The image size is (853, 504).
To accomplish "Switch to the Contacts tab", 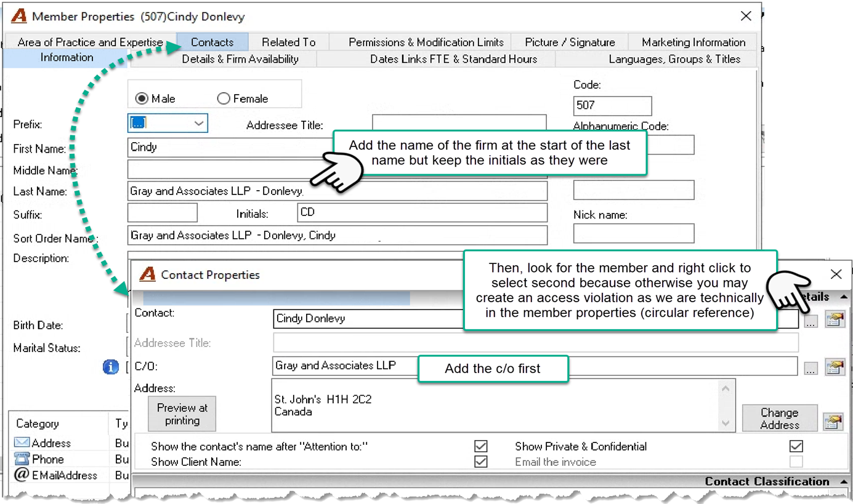I will tap(212, 42).
